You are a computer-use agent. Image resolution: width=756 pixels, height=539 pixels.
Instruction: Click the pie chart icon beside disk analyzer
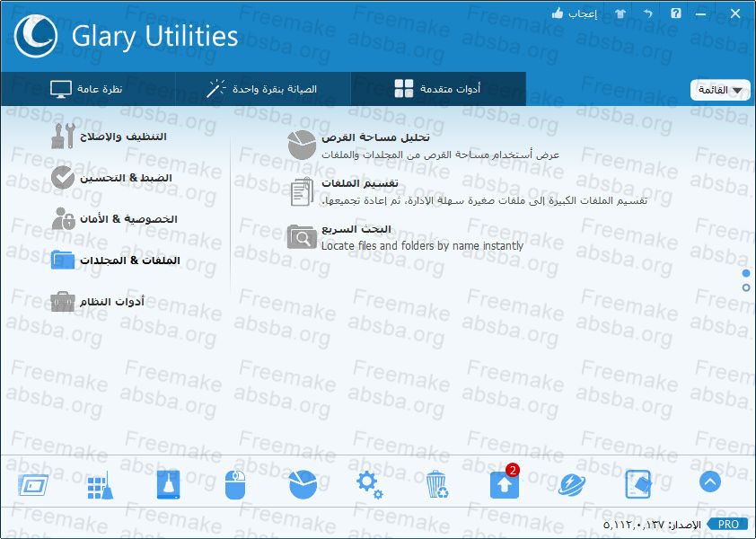click(x=302, y=145)
